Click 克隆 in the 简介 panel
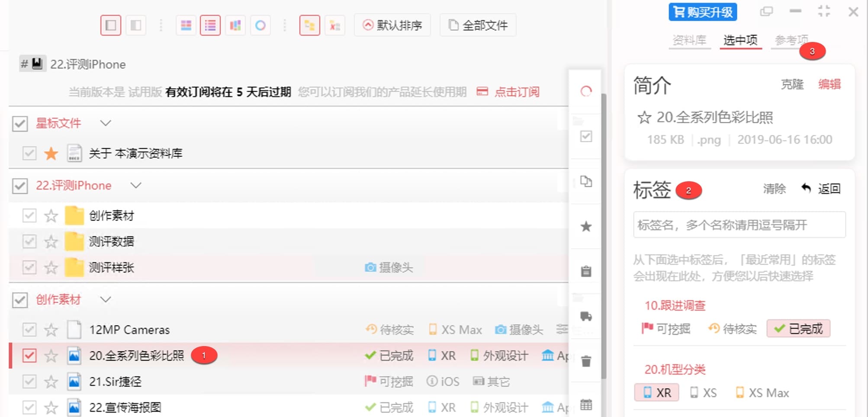The width and height of the screenshot is (868, 417). coord(792,84)
